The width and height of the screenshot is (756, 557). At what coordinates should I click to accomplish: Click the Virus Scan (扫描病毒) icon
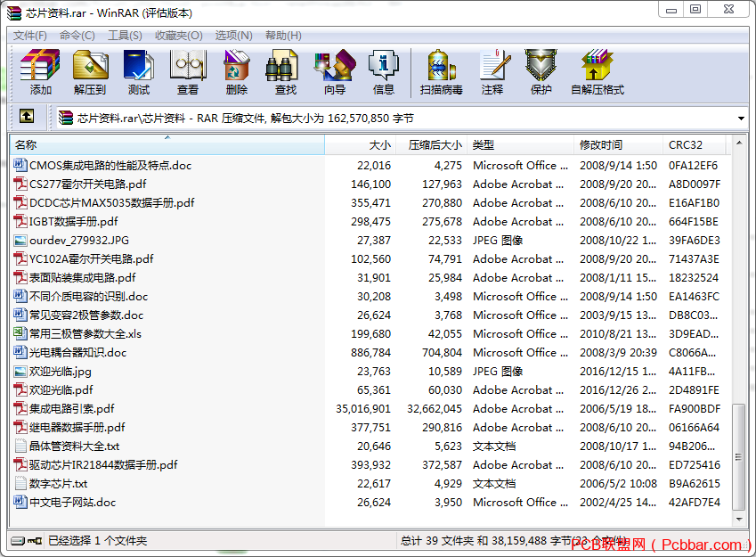pos(441,65)
